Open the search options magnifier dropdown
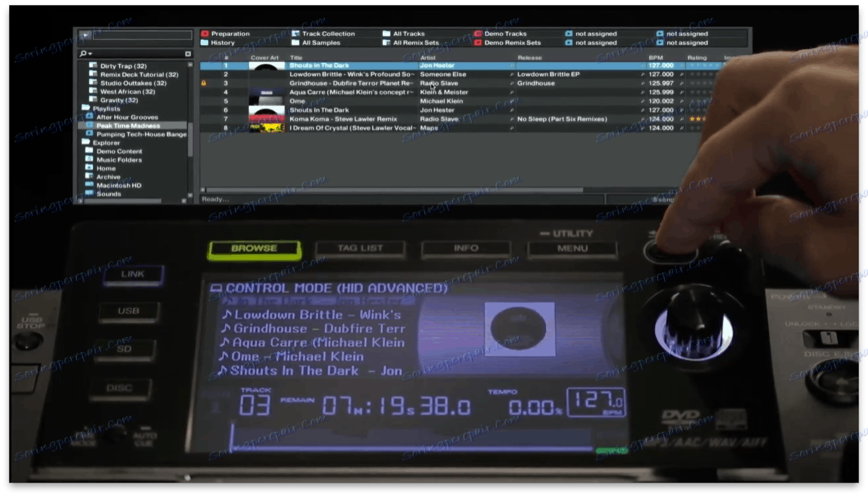The width and height of the screenshot is (868, 496). 86,54
